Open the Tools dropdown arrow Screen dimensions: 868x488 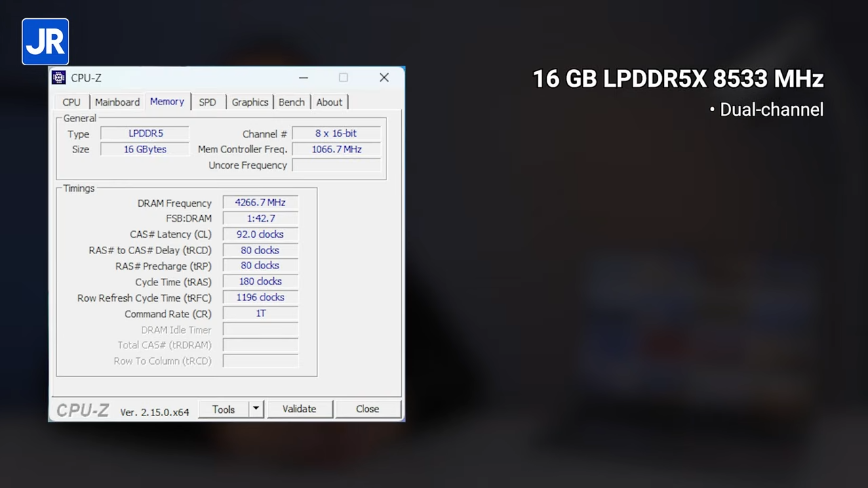[255, 409]
